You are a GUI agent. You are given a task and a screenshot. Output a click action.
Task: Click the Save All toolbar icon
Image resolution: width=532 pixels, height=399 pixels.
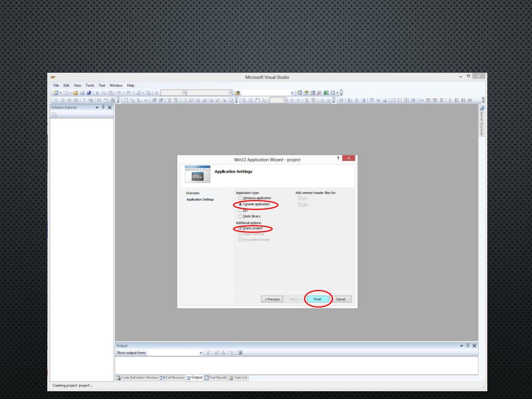[x=89, y=92]
